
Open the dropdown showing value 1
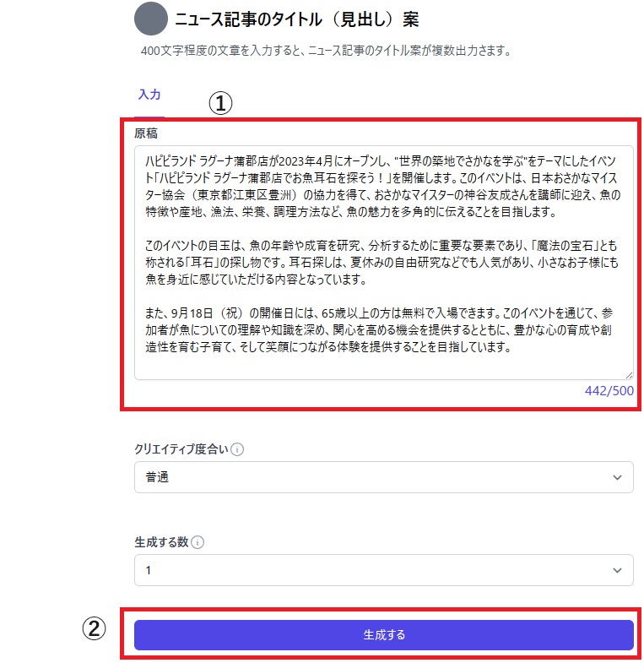click(384, 570)
